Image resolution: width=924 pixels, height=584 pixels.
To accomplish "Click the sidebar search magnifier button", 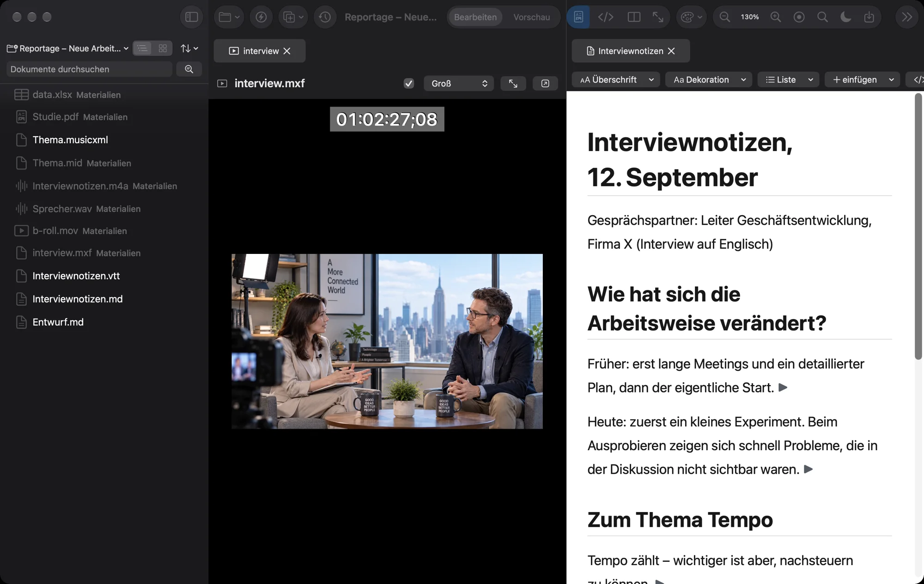I will click(x=189, y=69).
